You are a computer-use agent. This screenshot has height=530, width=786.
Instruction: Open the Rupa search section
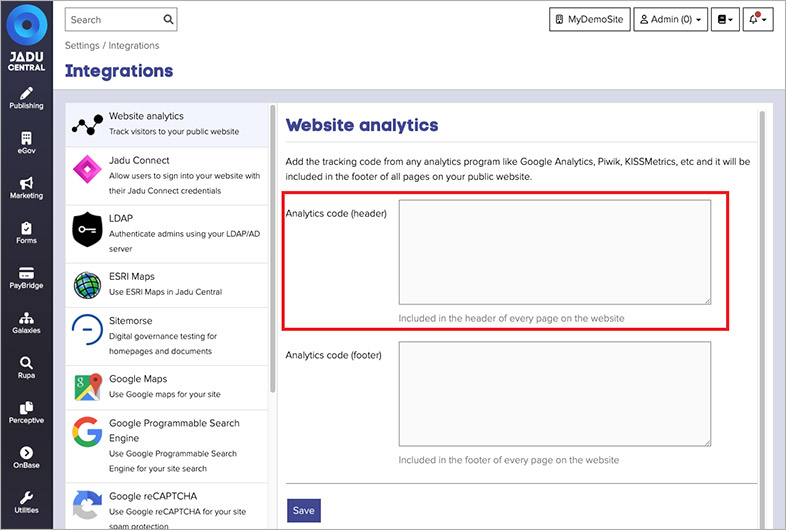pos(26,368)
